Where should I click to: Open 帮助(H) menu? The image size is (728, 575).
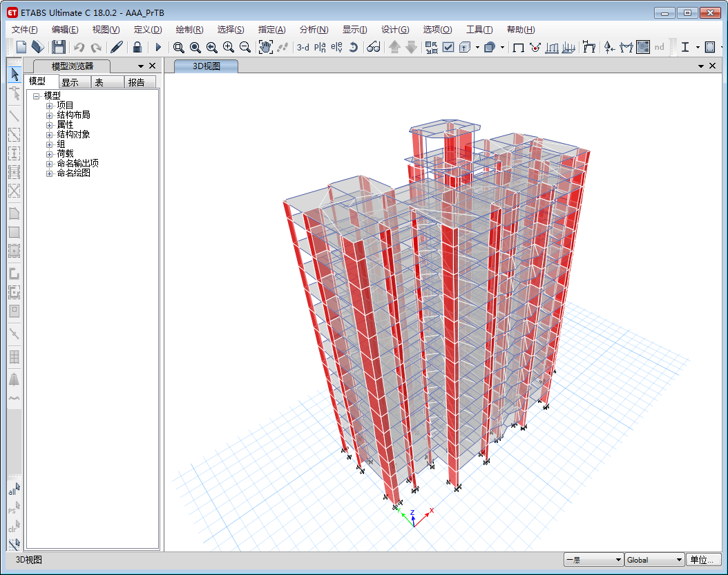[521, 30]
